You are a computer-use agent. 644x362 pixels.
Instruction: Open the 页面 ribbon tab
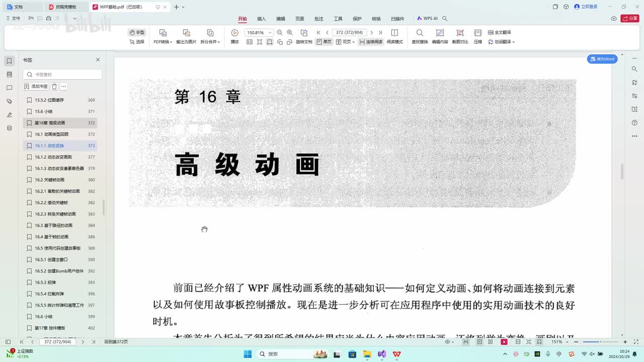(300, 19)
